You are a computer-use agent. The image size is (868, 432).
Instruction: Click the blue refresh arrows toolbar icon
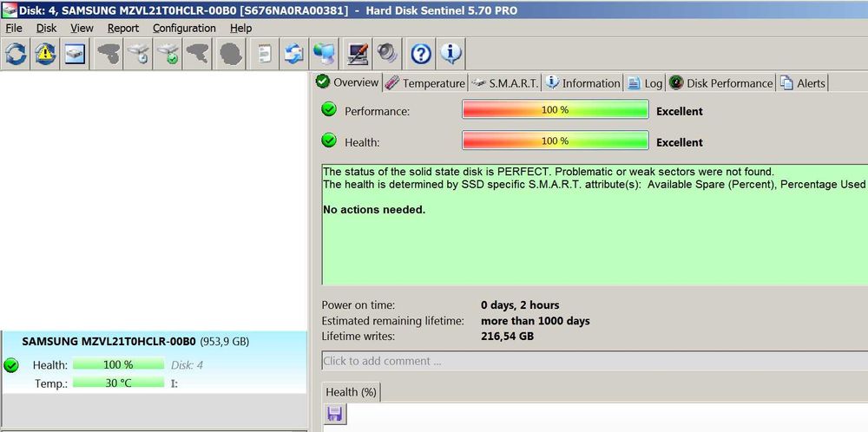pos(15,54)
